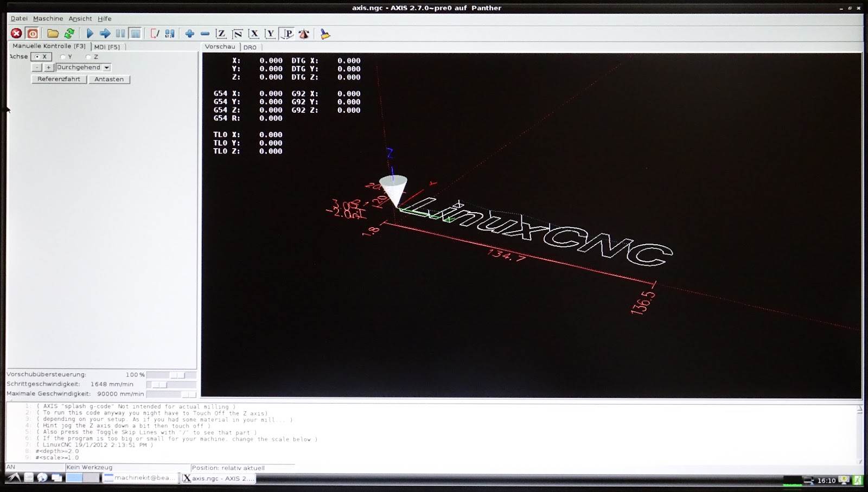Click the screen lock monitor tray icon
The image size is (868, 492).
click(x=844, y=480)
